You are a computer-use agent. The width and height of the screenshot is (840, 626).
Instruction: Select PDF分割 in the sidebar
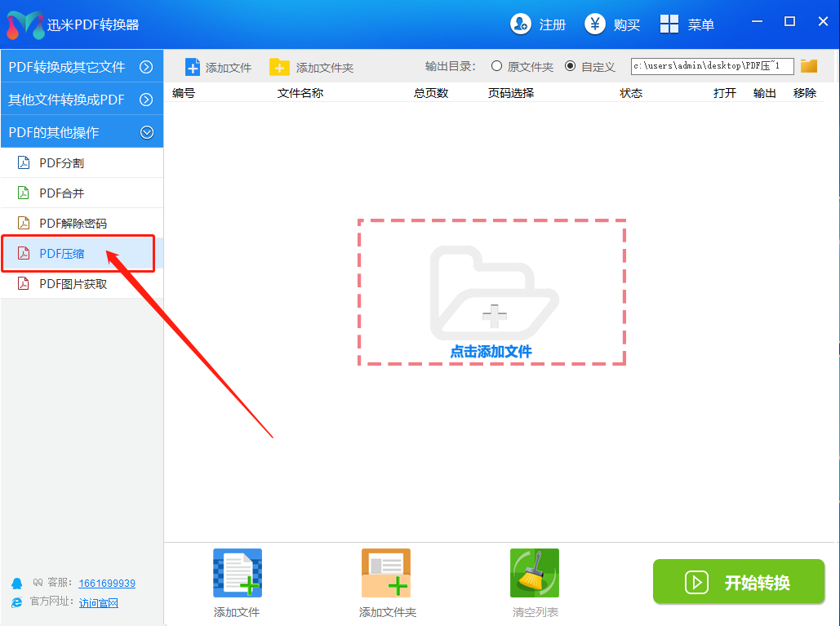click(61, 162)
